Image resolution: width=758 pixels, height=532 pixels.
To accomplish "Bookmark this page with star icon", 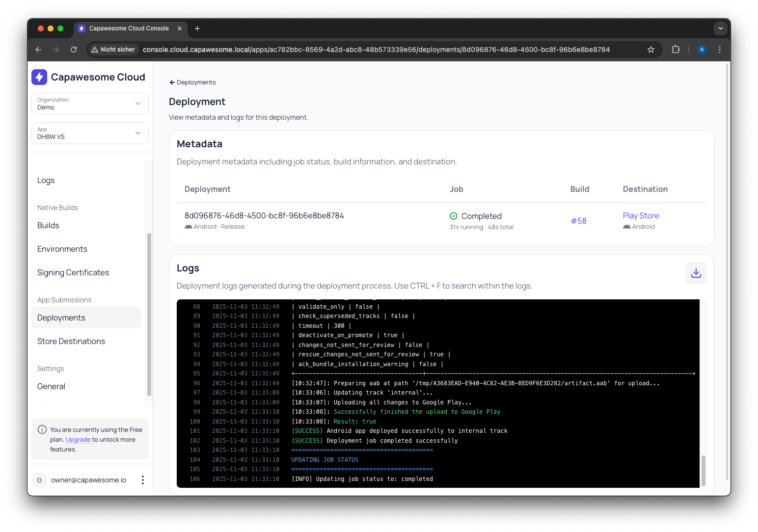I will tap(651, 50).
